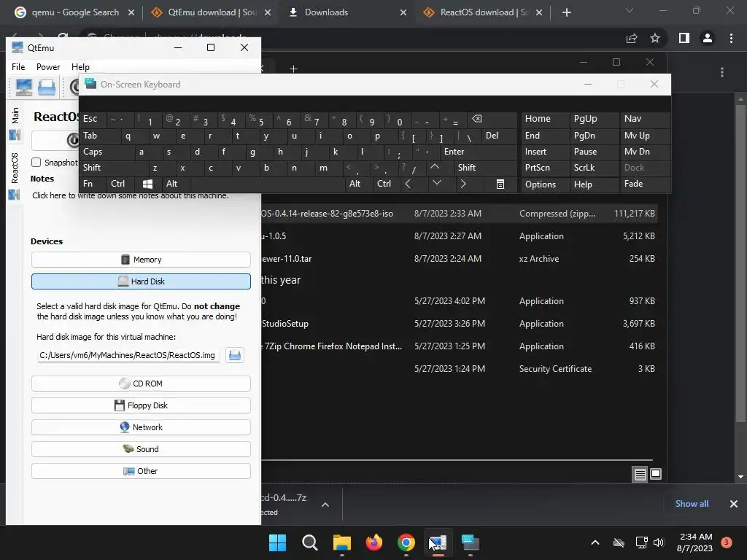Expand Other device section

coord(141,471)
